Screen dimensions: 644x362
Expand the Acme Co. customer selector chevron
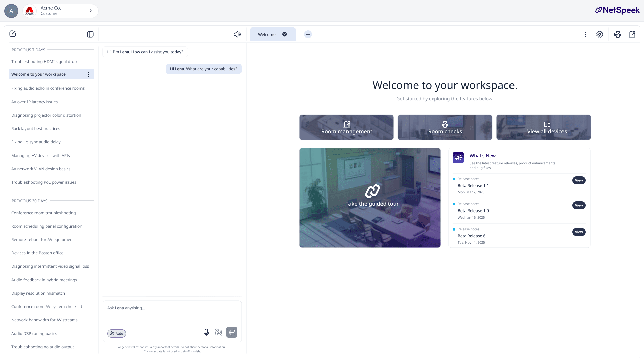(91, 11)
